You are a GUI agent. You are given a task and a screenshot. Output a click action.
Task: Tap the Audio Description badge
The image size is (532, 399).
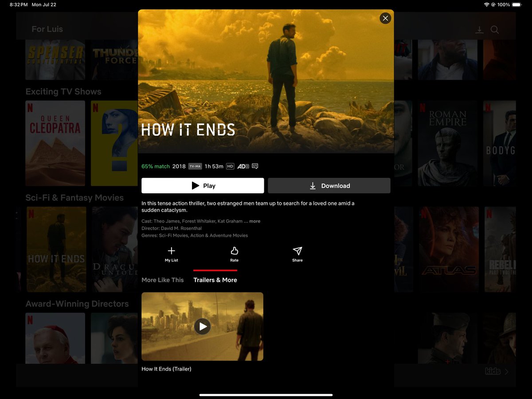point(243,166)
